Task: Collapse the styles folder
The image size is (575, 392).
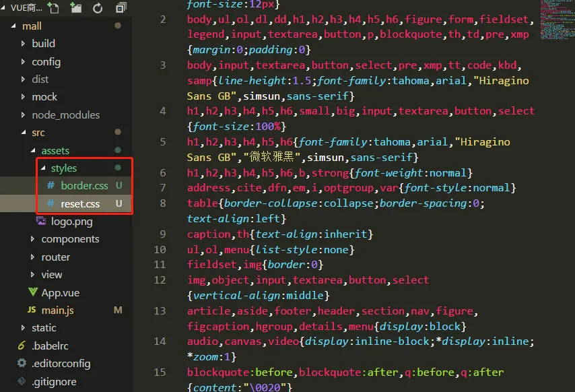Action: point(63,168)
